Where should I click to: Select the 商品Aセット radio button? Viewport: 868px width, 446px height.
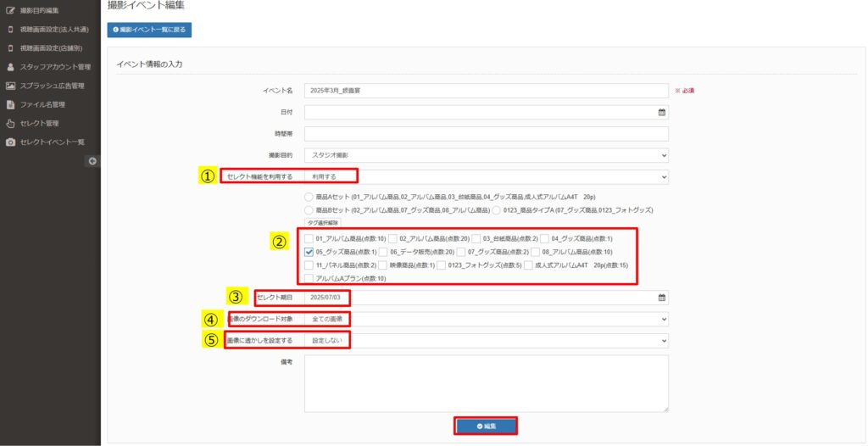tap(309, 197)
